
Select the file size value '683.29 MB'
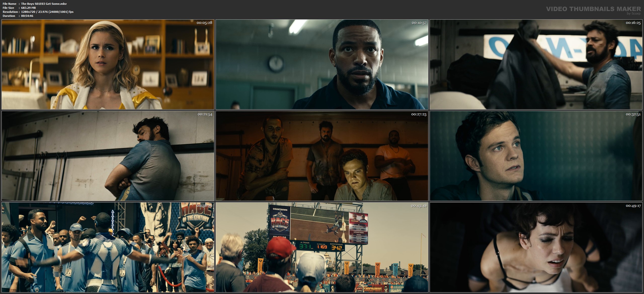coord(28,8)
